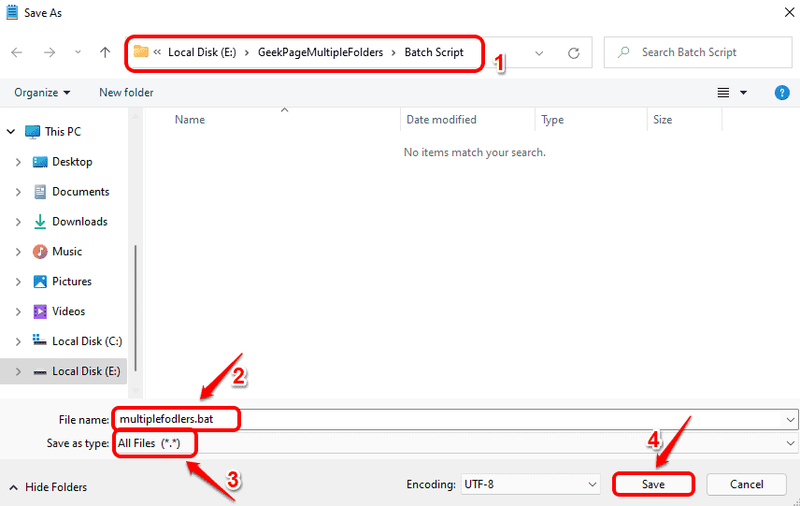The height and width of the screenshot is (506, 800).
Task: Collapse the This PC tree node
Action: [x=11, y=132]
